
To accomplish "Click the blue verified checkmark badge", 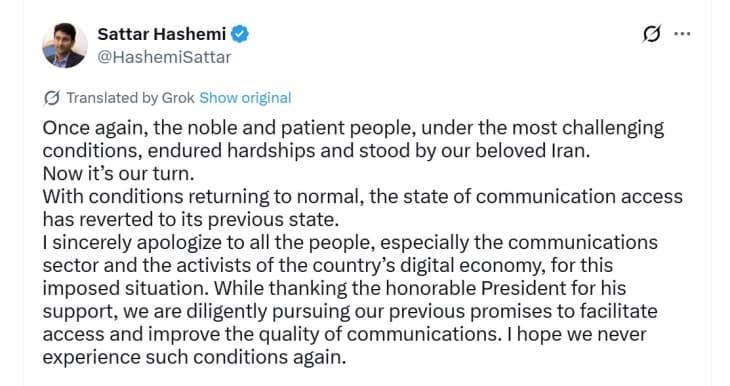I will coord(240,34).
